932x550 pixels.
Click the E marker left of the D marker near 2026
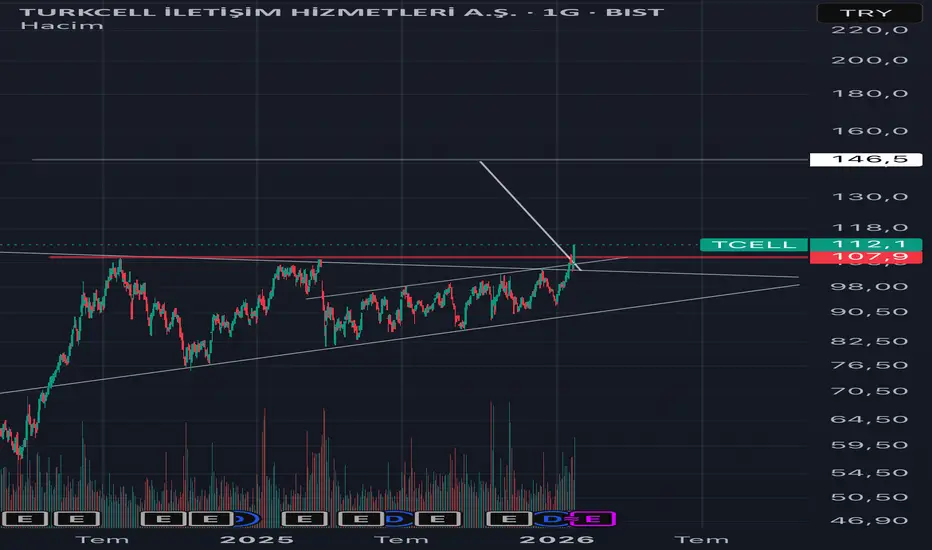pos(509,519)
